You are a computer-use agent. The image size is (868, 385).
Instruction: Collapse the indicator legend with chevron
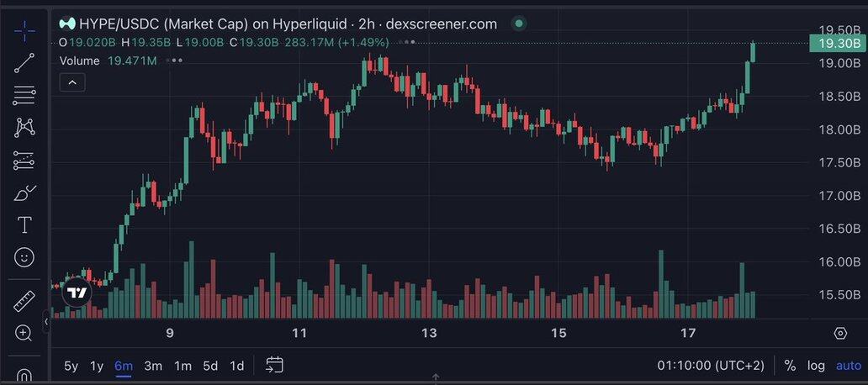click(72, 82)
